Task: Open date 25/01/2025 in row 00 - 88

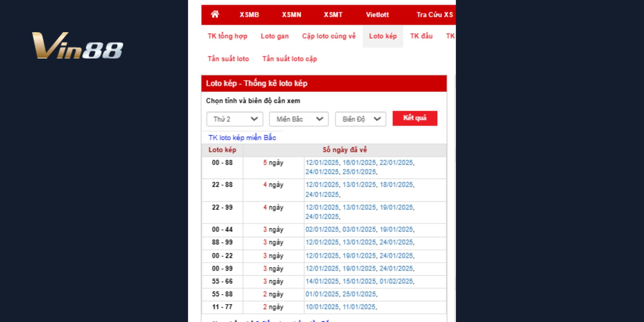Action: coord(359,172)
